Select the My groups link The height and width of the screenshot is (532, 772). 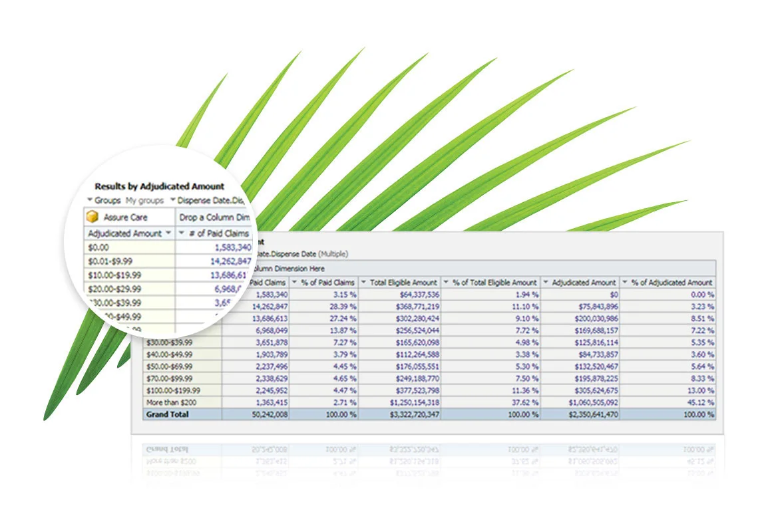click(x=144, y=200)
